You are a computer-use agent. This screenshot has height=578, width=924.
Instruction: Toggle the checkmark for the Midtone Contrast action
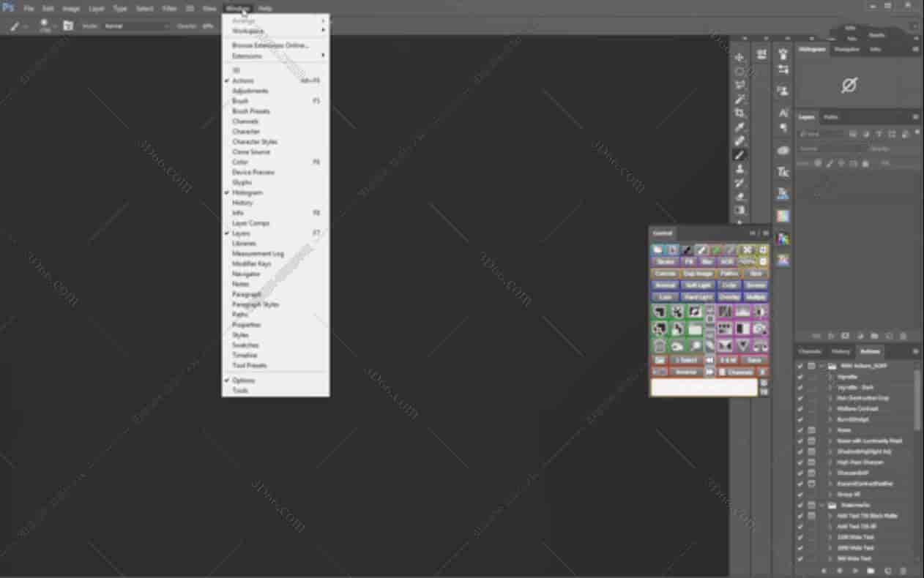pyautogui.click(x=800, y=409)
